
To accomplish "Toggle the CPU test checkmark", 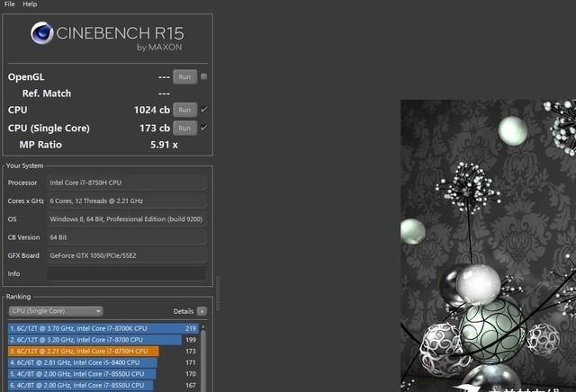I will [x=204, y=110].
